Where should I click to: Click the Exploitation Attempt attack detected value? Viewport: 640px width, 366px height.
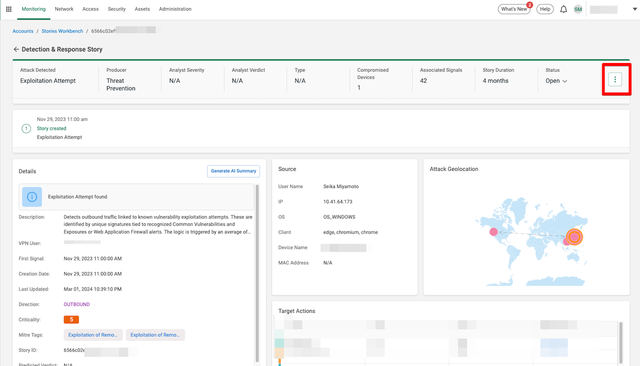[x=48, y=81]
